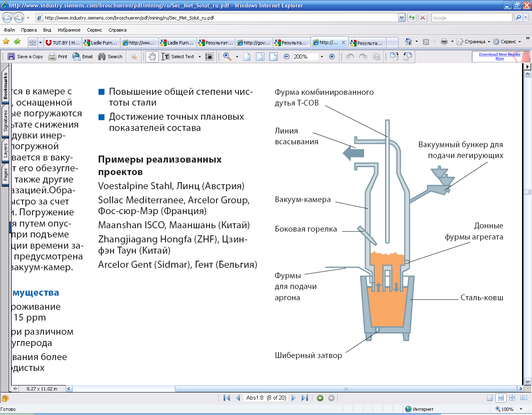Image resolution: width=532 pixels, height=415 pixels.
Task: Open the Bookmarks side panel
Action: [5, 86]
